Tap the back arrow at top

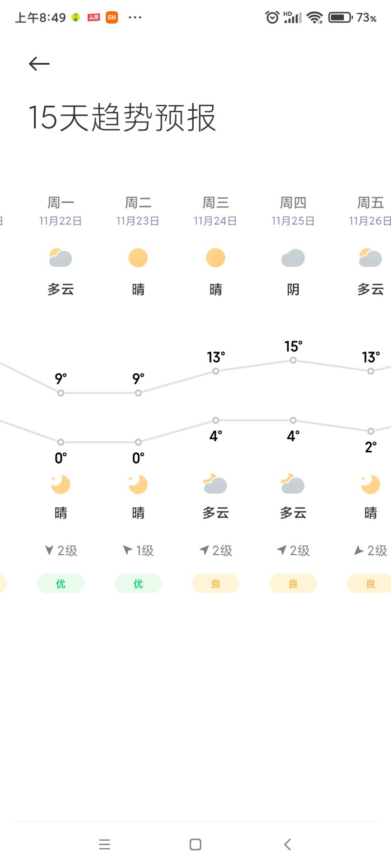click(x=39, y=64)
